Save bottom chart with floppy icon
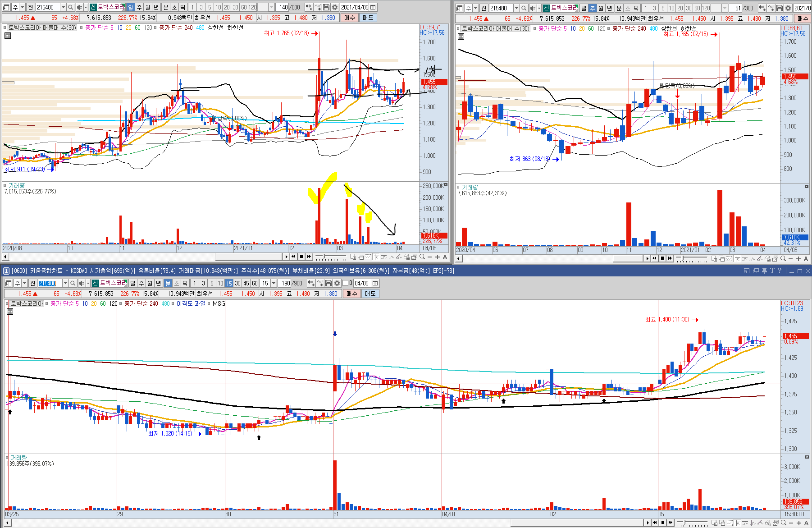Screen dimensions: 812x528 click(x=328, y=283)
